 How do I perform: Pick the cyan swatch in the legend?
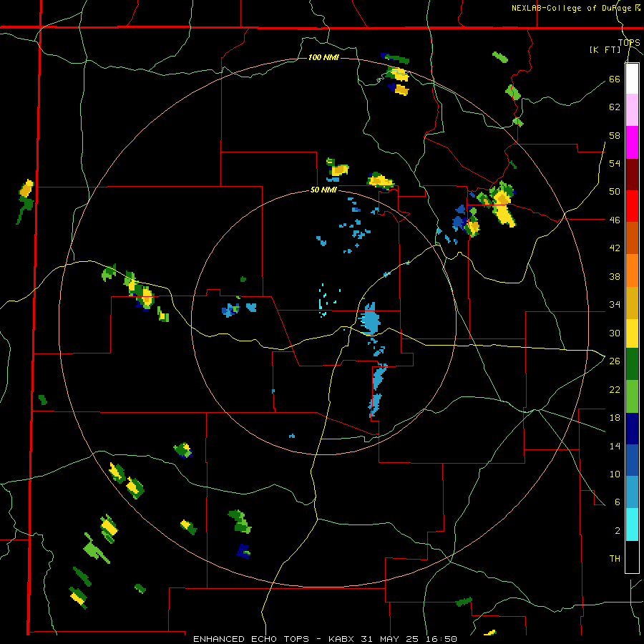pos(632,525)
